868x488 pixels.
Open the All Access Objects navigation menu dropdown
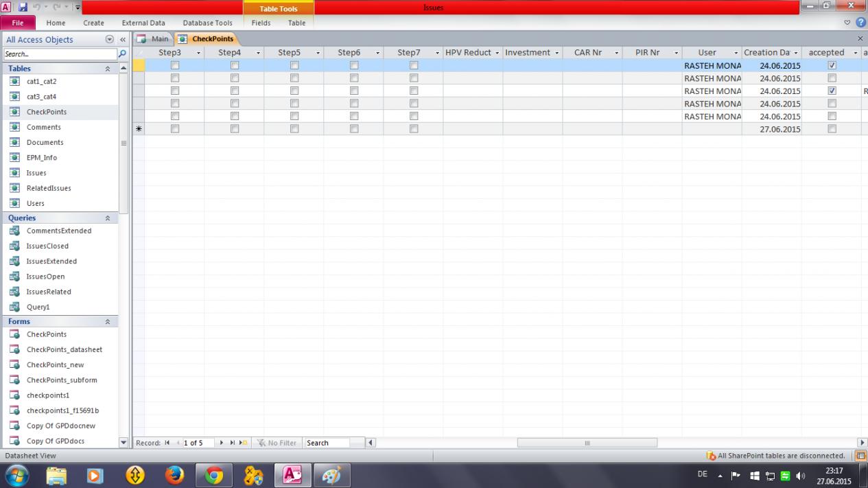click(x=109, y=40)
